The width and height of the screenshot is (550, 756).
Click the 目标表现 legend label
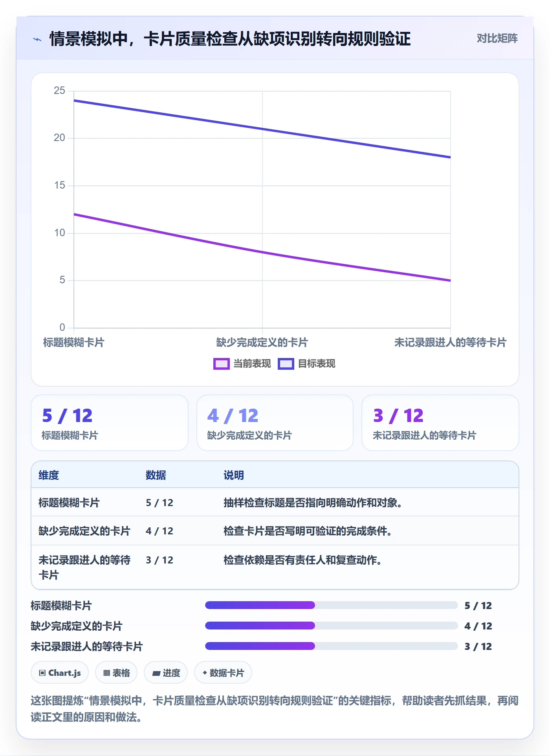(316, 364)
